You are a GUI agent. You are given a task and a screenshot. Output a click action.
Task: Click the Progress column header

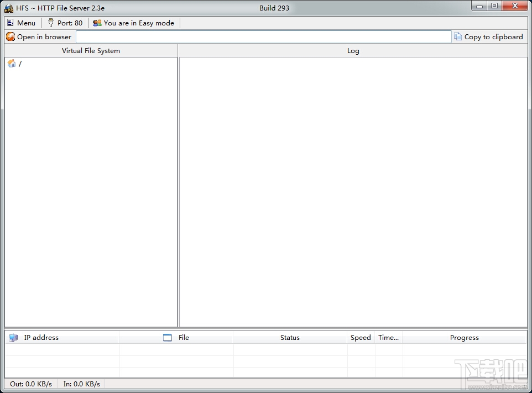pos(465,337)
